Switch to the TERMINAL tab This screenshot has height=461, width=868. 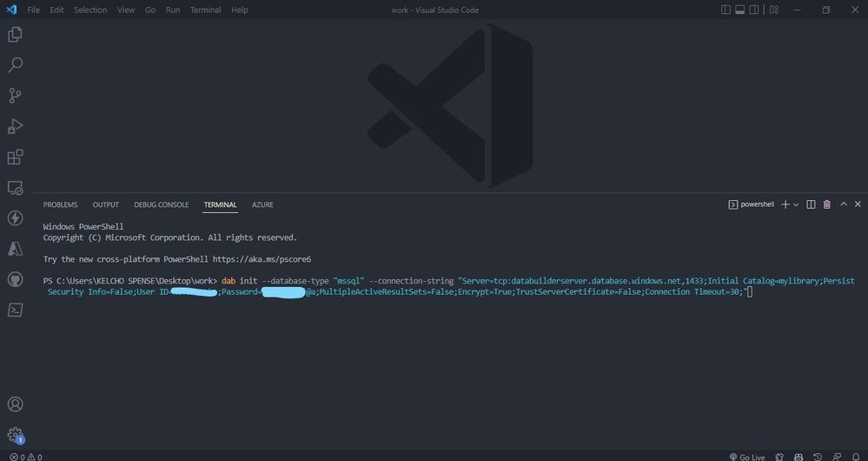[x=220, y=204]
